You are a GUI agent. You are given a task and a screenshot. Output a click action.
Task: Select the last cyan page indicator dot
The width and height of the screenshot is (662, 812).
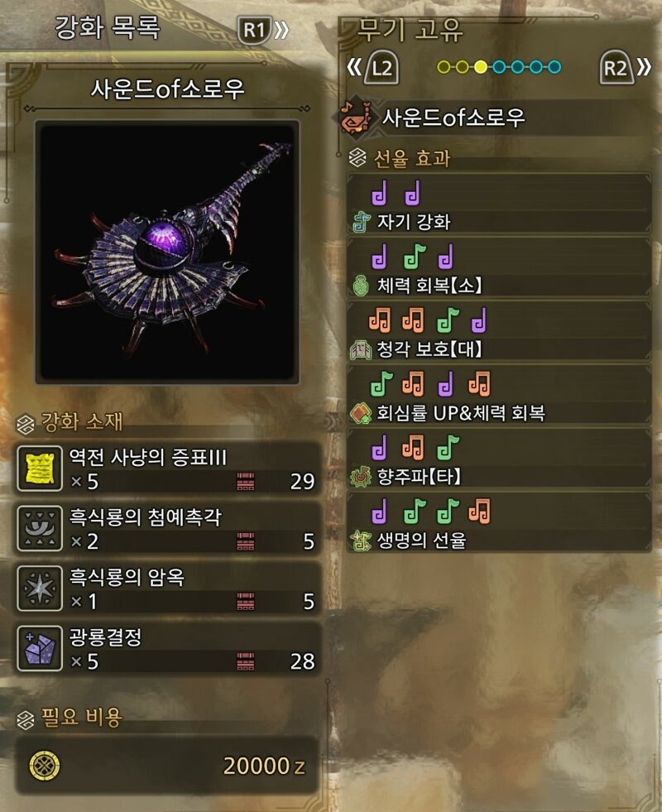click(554, 67)
